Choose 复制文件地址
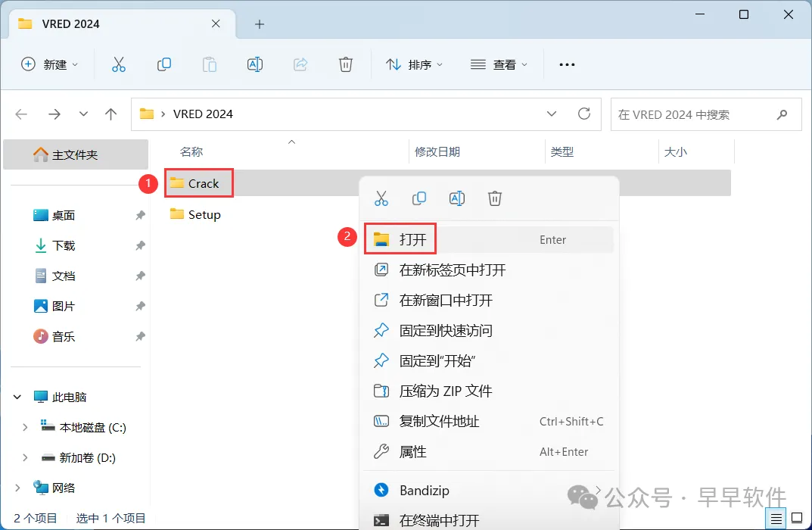This screenshot has height=530, width=812. coord(489,421)
